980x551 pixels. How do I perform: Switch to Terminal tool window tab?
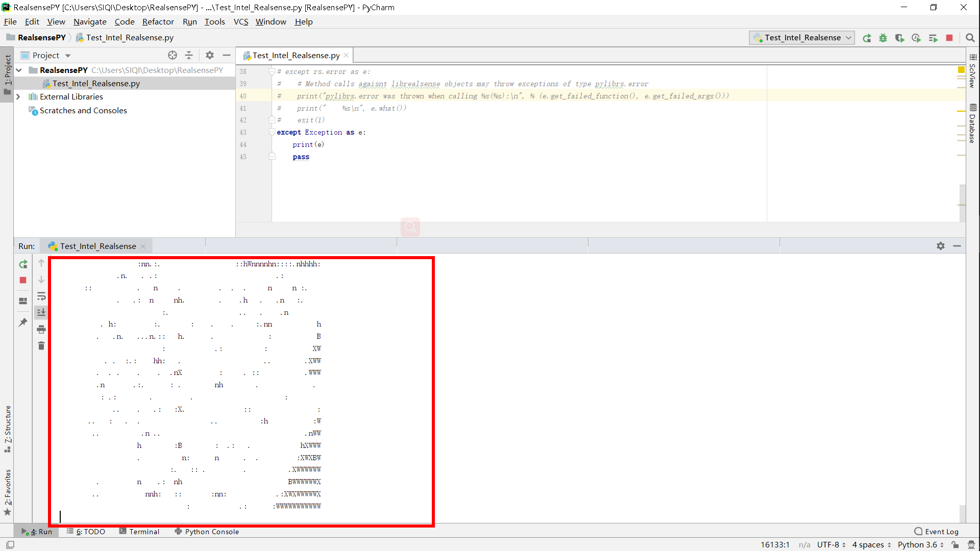point(139,532)
